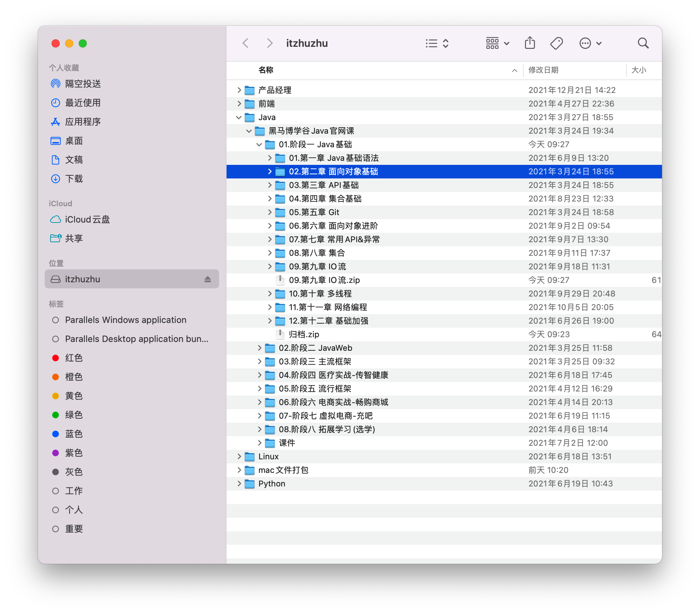Collapse 黑马博学谷 Java官网课 folder
Screen dimensions: 700x614
(x=249, y=131)
